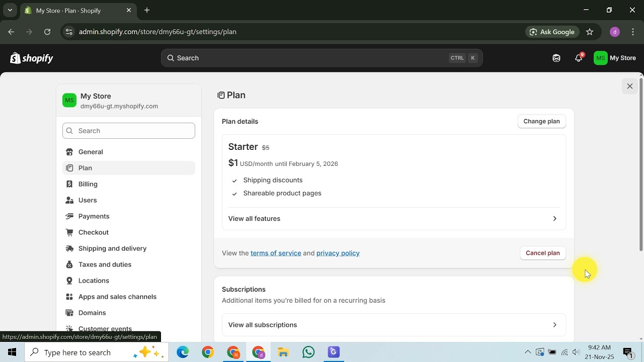This screenshot has width=644, height=362.
Task: Open the tab search dropdown arrow
Action: 10,10
